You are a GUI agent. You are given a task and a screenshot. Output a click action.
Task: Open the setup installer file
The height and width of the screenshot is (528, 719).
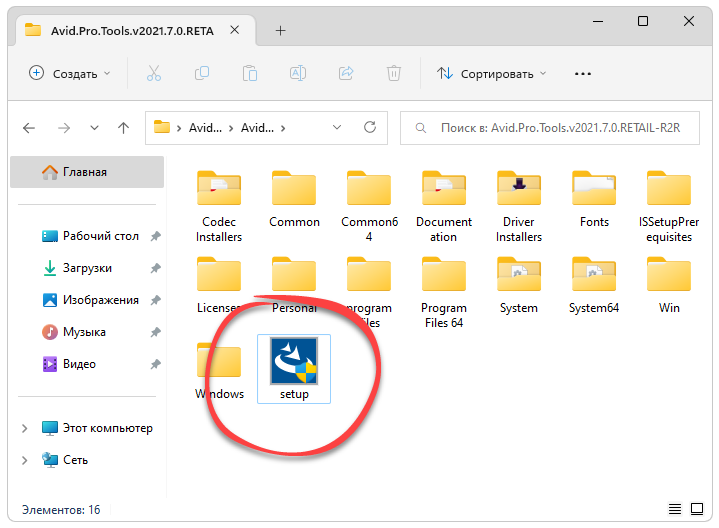pyautogui.click(x=294, y=368)
